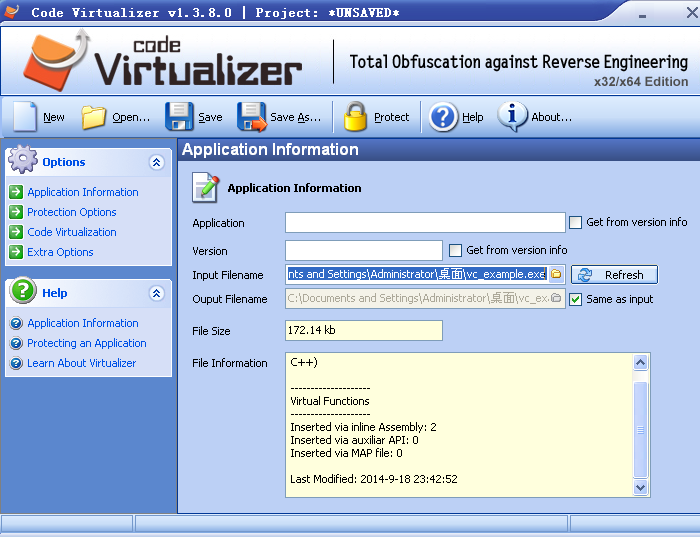Enable Get from version info for Application

click(x=575, y=222)
